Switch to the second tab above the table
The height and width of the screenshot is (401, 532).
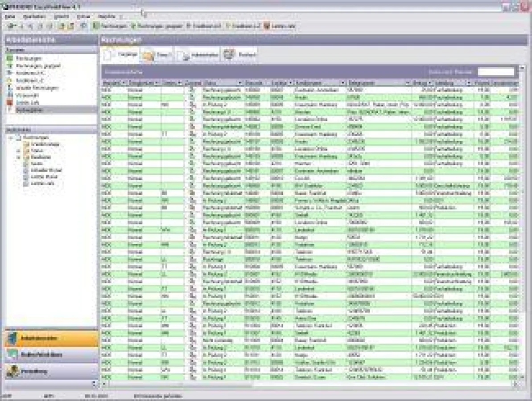click(x=156, y=55)
